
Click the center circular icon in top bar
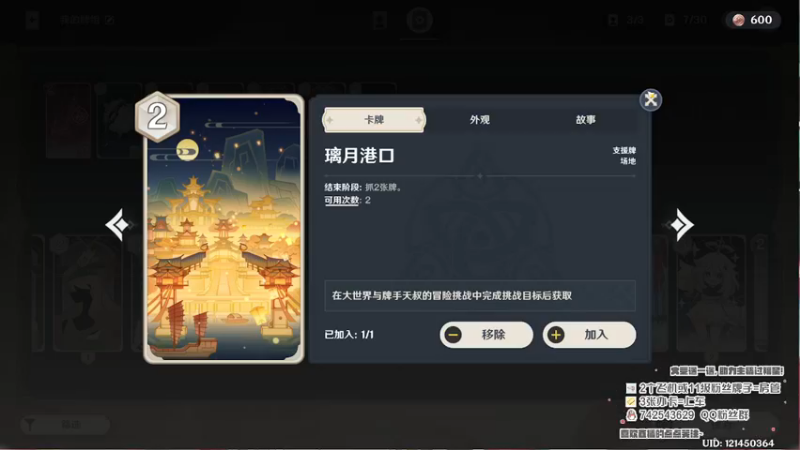[420, 20]
